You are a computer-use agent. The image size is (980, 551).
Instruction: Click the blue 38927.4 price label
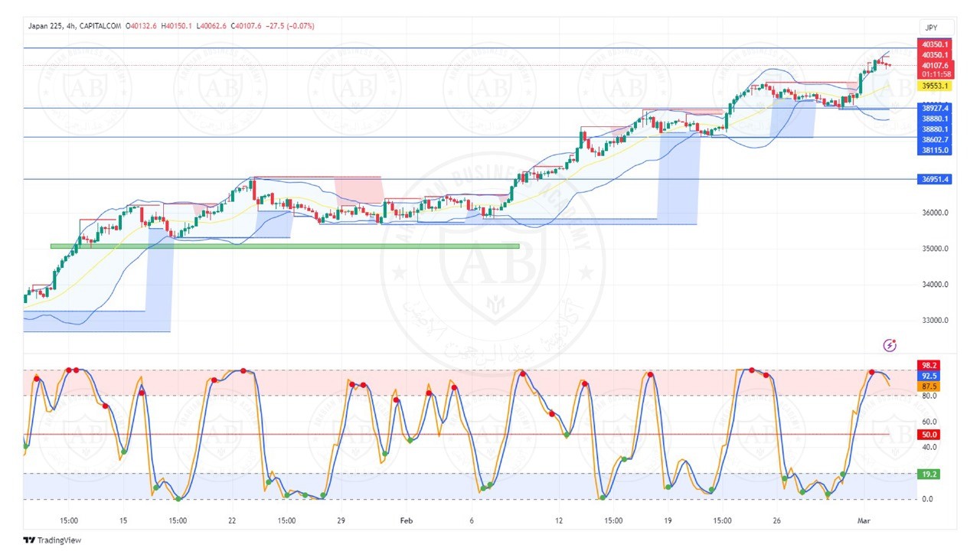[x=935, y=109]
